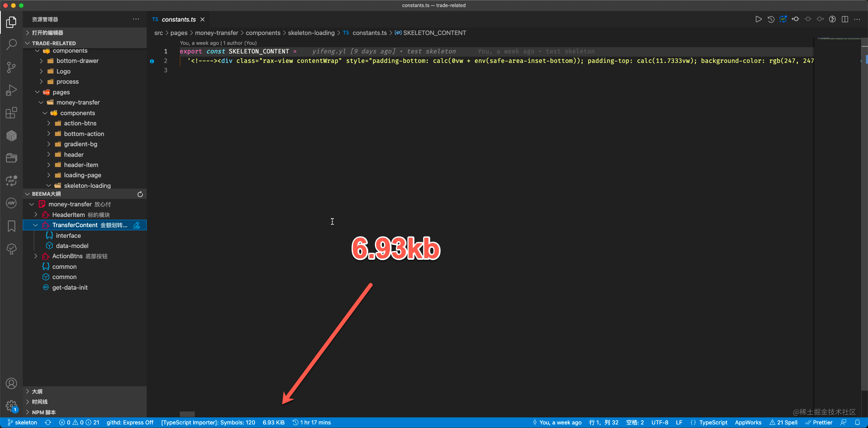Open Run and Debug view
The image size is (868, 428).
[11, 90]
